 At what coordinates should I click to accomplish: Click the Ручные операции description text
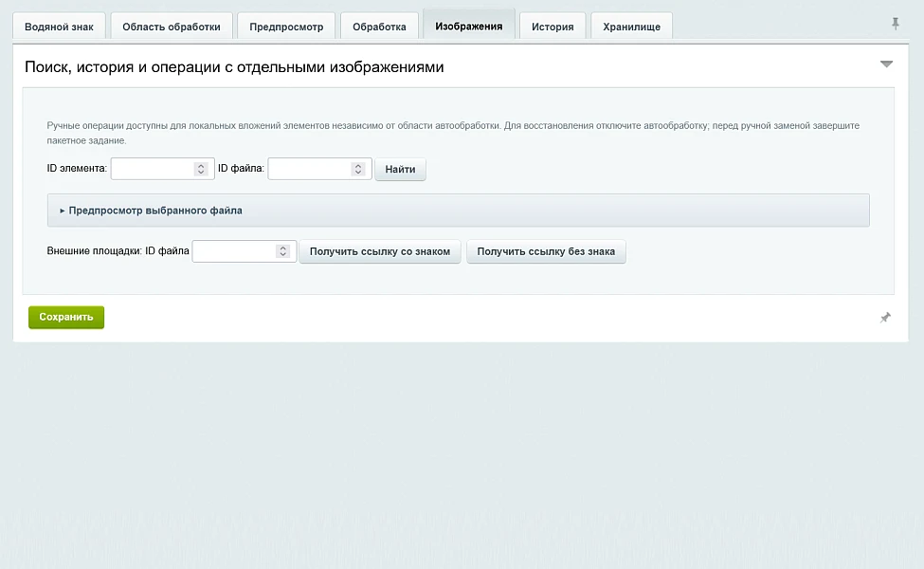click(453, 133)
